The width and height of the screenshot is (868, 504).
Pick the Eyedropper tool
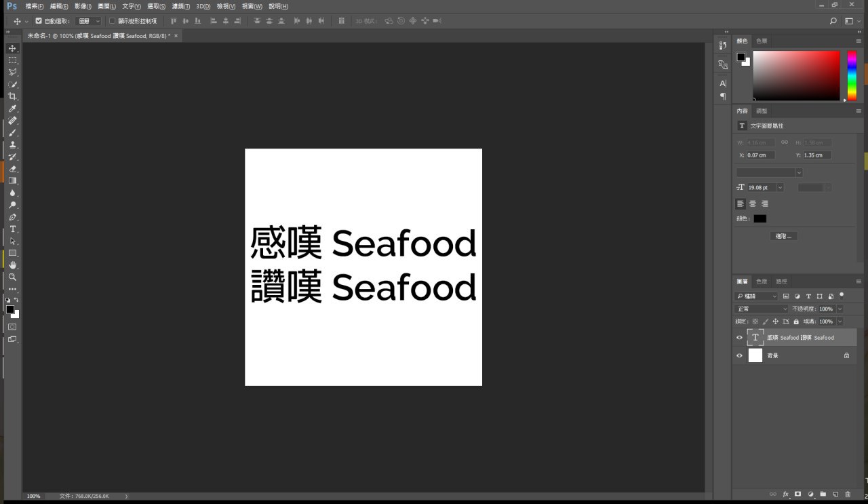click(x=12, y=109)
